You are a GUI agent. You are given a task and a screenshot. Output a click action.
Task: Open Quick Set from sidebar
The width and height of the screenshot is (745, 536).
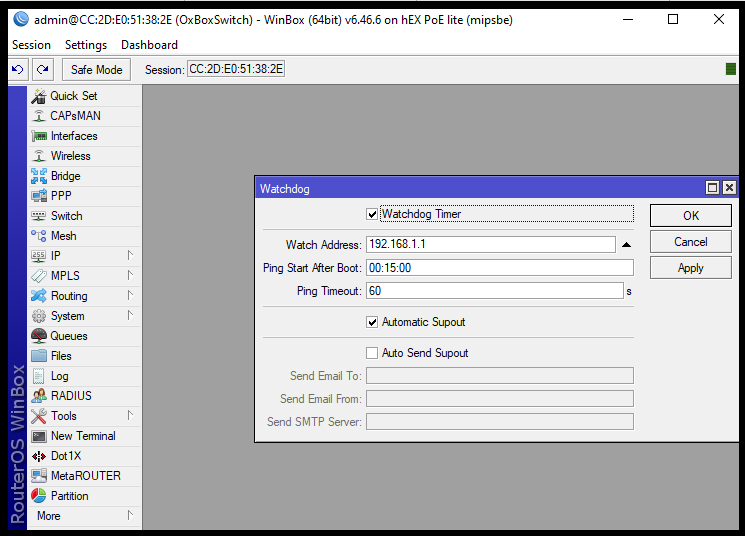(85, 96)
